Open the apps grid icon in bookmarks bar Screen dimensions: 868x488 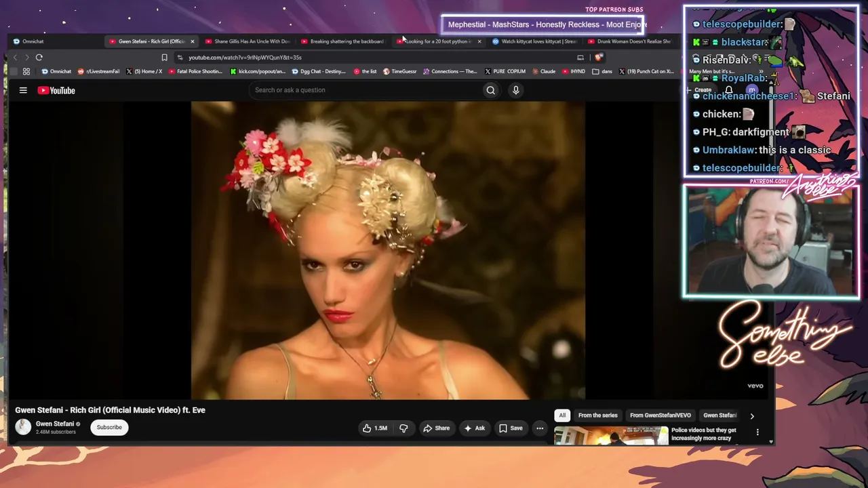[26, 71]
